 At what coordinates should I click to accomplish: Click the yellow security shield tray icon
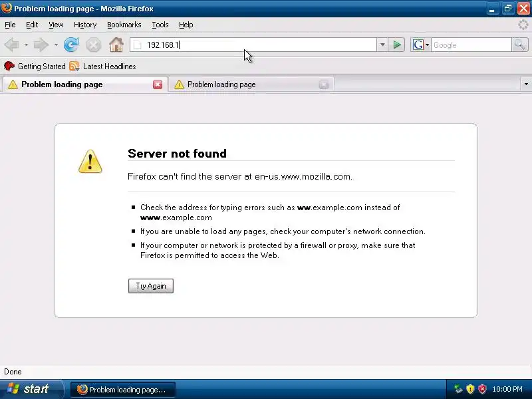[x=470, y=389]
